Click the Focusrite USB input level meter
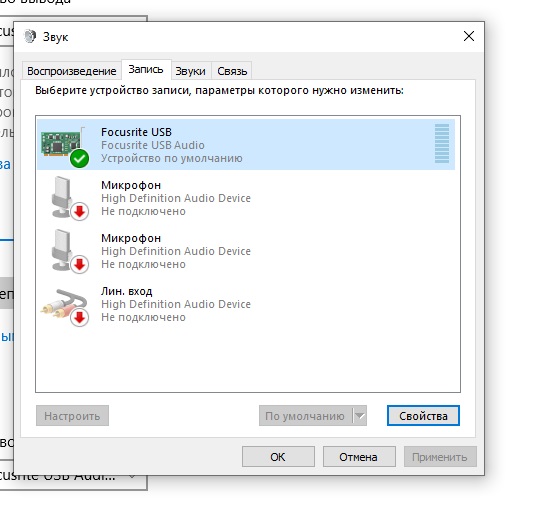This screenshot has height=509, width=534. pyautogui.click(x=442, y=144)
